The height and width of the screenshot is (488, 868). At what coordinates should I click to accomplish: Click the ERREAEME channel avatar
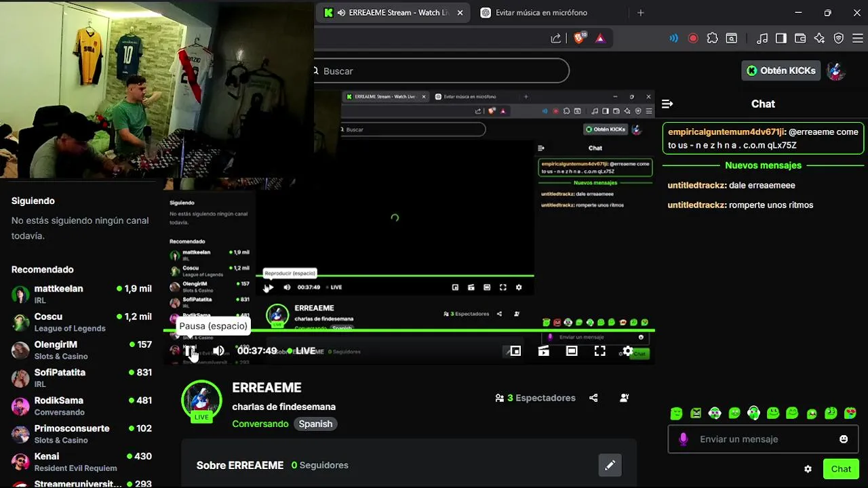click(201, 401)
